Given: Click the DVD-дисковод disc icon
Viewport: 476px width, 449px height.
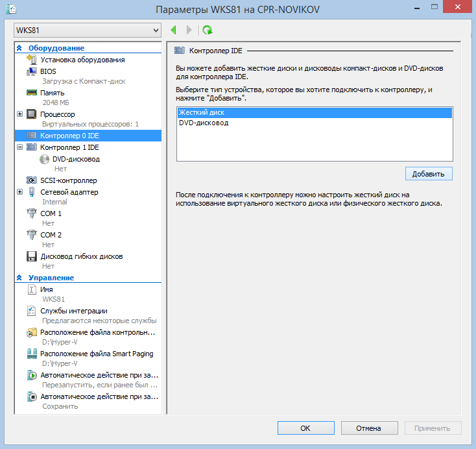Looking at the screenshot, I should [44, 158].
